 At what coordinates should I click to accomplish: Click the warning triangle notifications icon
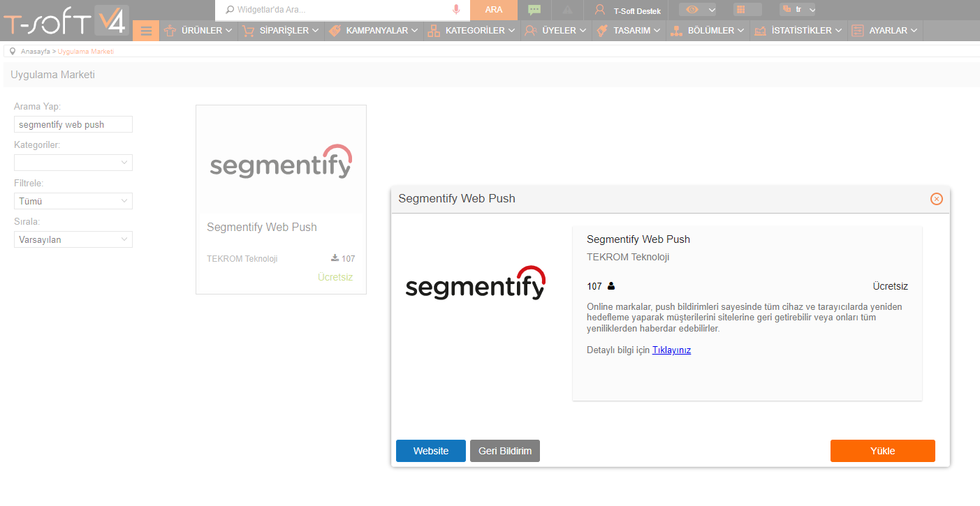[x=567, y=10]
